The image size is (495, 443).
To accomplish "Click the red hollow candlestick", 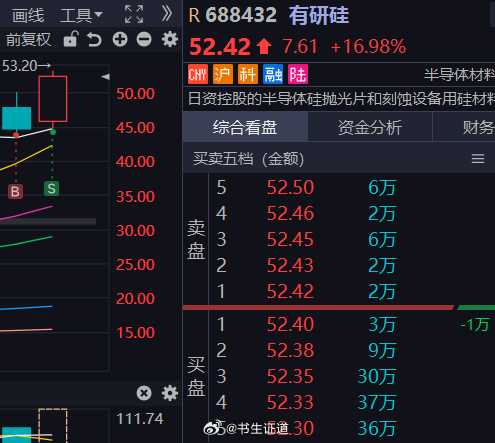I will [x=53, y=99].
